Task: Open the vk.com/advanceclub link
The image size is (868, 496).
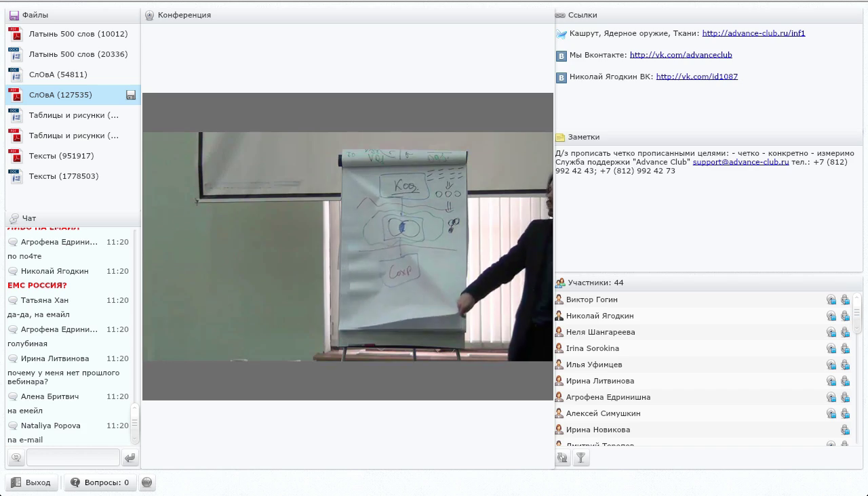Action: 681,55
